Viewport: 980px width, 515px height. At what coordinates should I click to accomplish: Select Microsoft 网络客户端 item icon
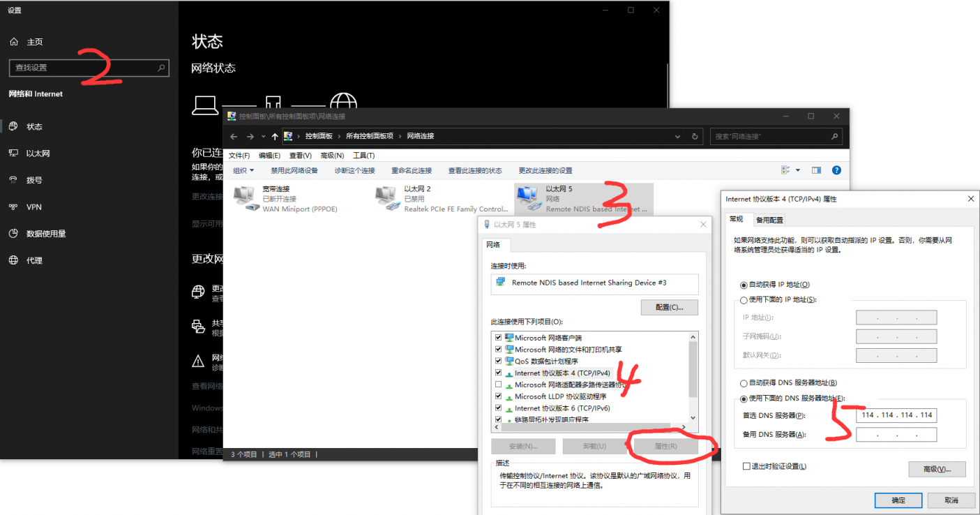coord(509,338)
